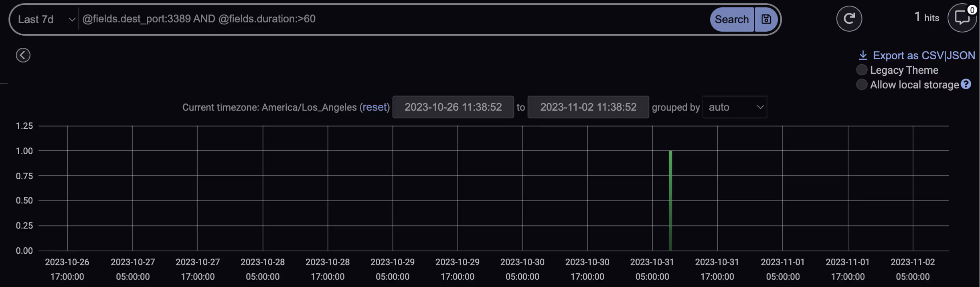Viewport: 980px width, 287px height.
Task: Save the search with the disk icon
Action: pyautogui.click(x=766, y=19)
